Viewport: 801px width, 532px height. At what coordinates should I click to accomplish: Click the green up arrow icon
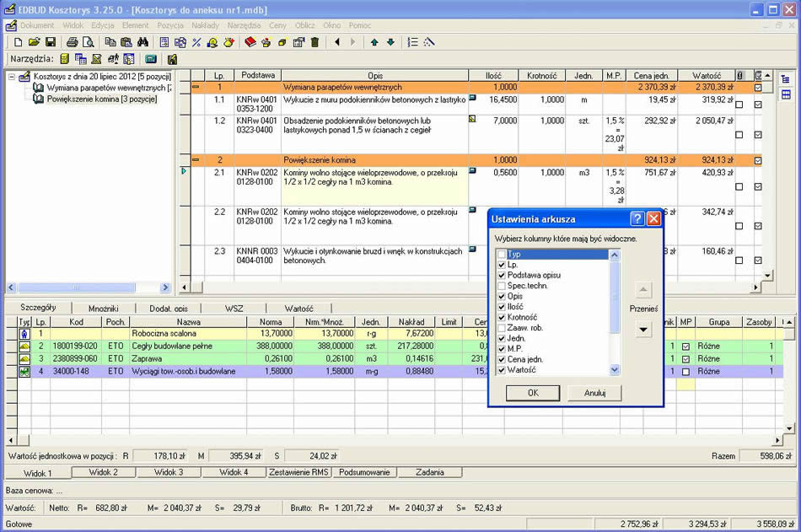coord(374,42)
